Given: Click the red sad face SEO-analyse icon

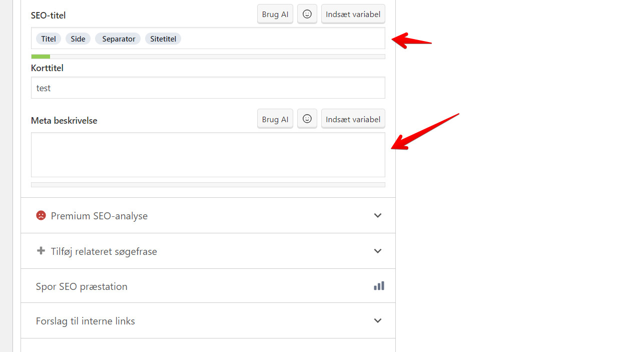Looking at the screenshot, I should [41, 215].
